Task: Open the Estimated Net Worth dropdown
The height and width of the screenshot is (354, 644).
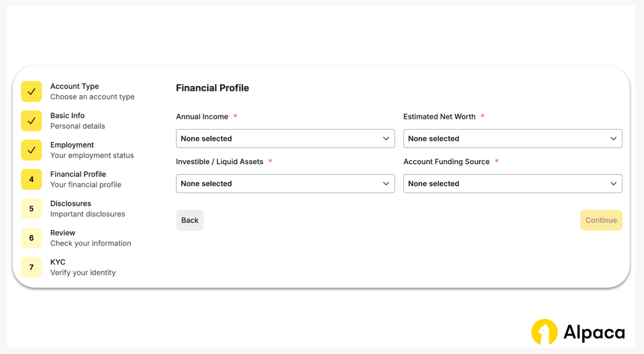Action: click(512, 138)
